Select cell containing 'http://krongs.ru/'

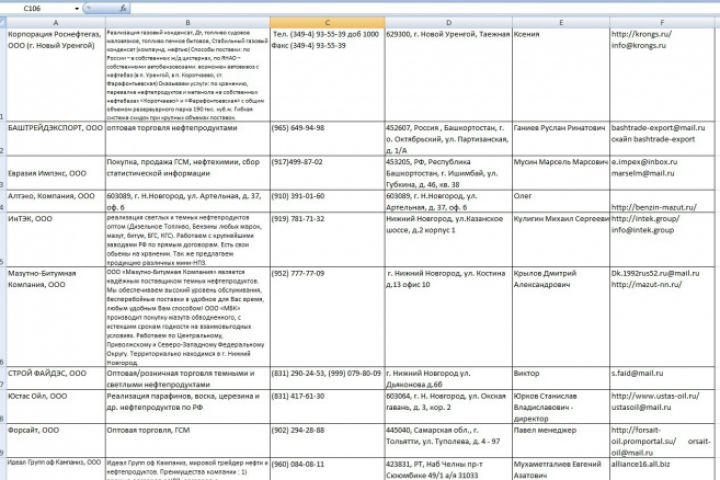[662, 75]
